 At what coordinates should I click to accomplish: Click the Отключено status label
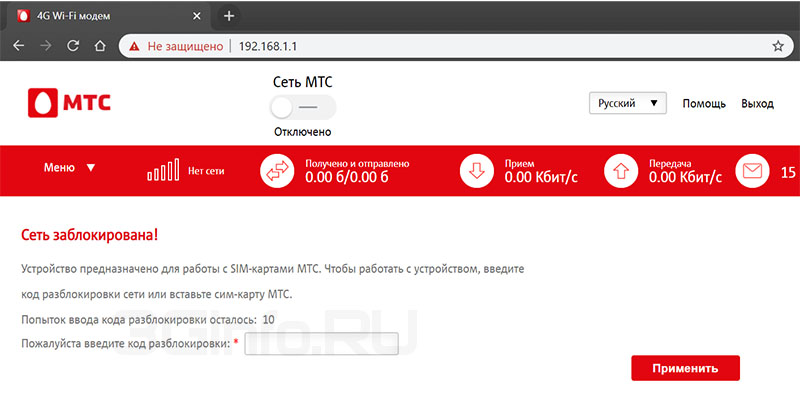[x=303, y=132]
